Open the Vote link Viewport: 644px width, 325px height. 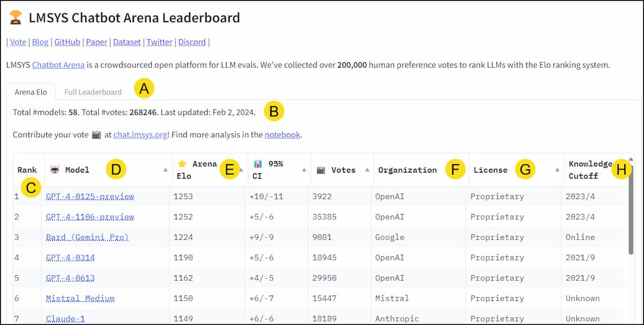coord(18,42)
